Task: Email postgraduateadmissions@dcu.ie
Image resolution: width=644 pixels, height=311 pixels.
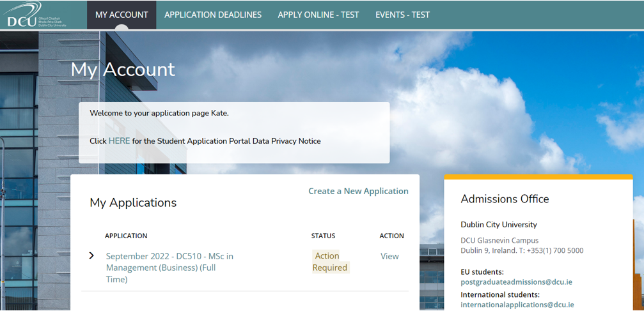Action: pyautogui.click(x=516, y=282)
